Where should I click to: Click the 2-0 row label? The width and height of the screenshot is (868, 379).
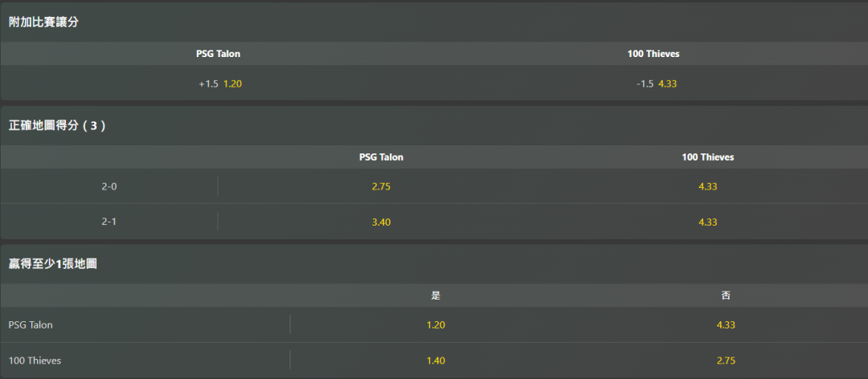pyautogui.click(x=109, y=186)
